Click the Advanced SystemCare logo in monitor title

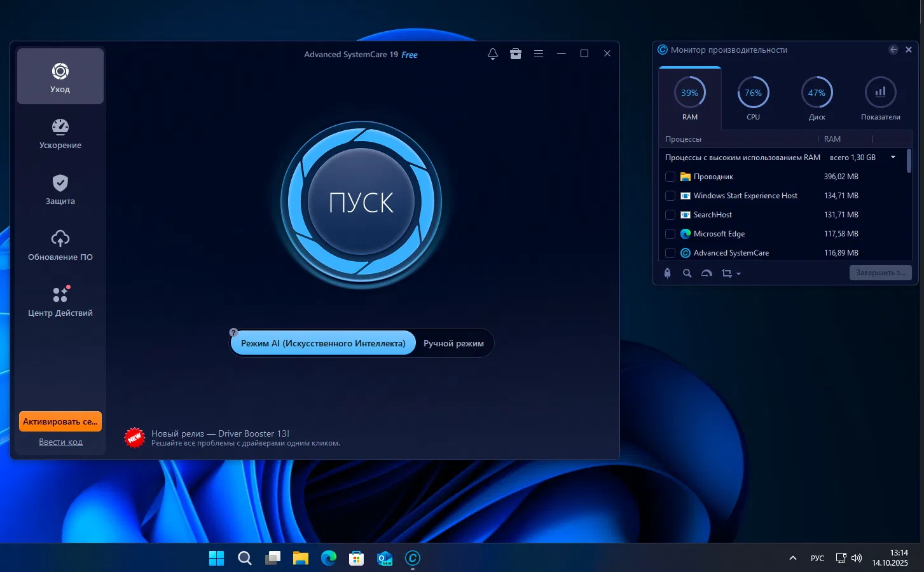coord(663,50)
